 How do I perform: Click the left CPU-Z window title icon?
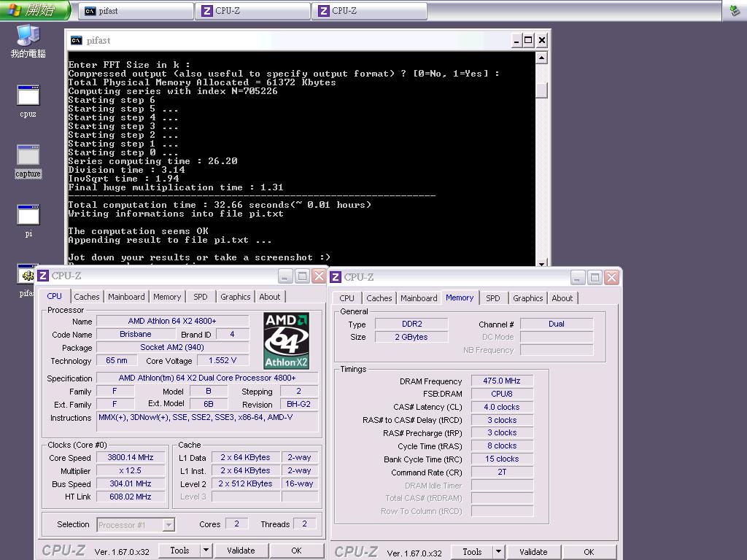[x=43, y=276]
